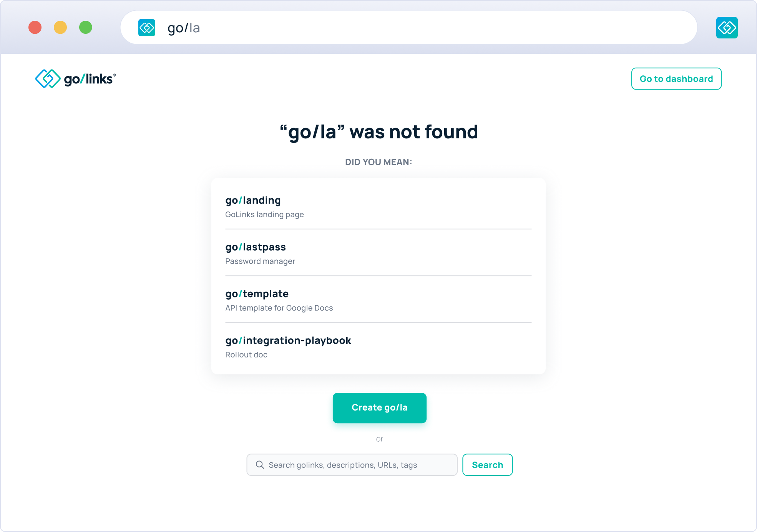Click the GoLinks favicon inside the address bar
Viewport: 757px width, 532px height.
(x=146, y=27)
